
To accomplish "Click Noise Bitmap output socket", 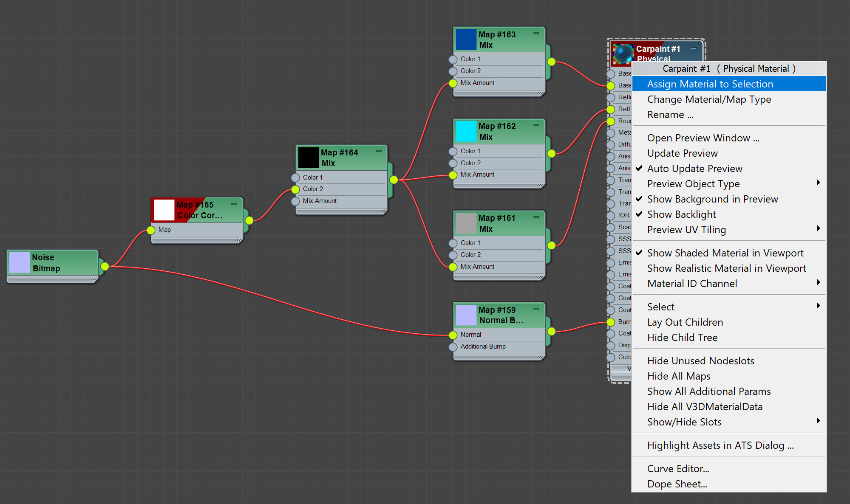I will click(105, 267).
